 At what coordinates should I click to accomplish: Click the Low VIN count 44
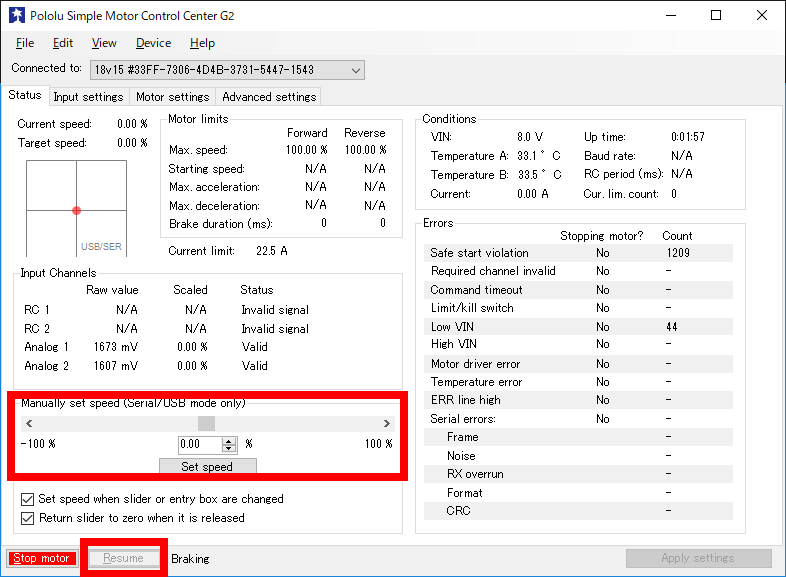[x=672, y=327]
